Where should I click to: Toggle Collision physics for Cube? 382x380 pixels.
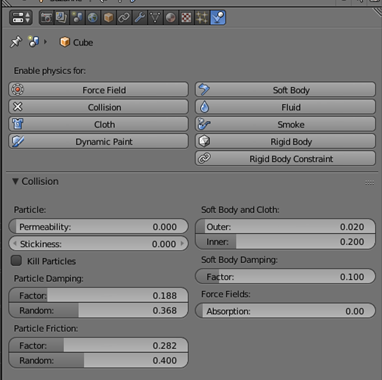[x=98, y=107]
